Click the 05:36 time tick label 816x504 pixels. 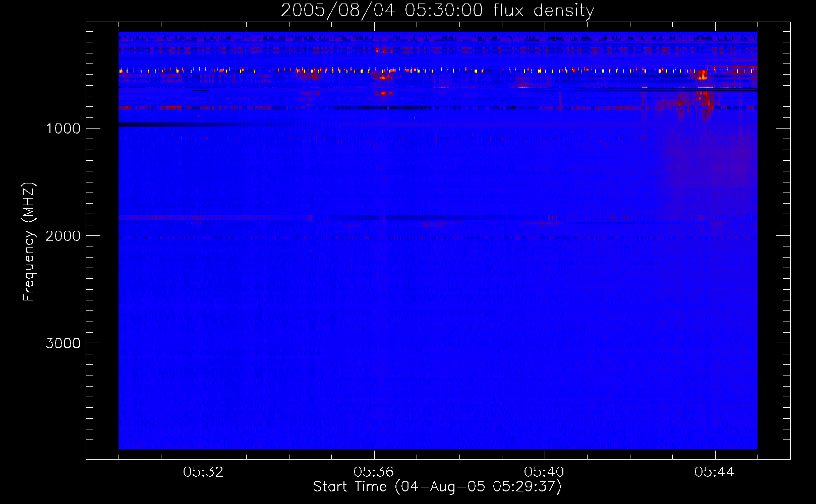coord(374,472)
